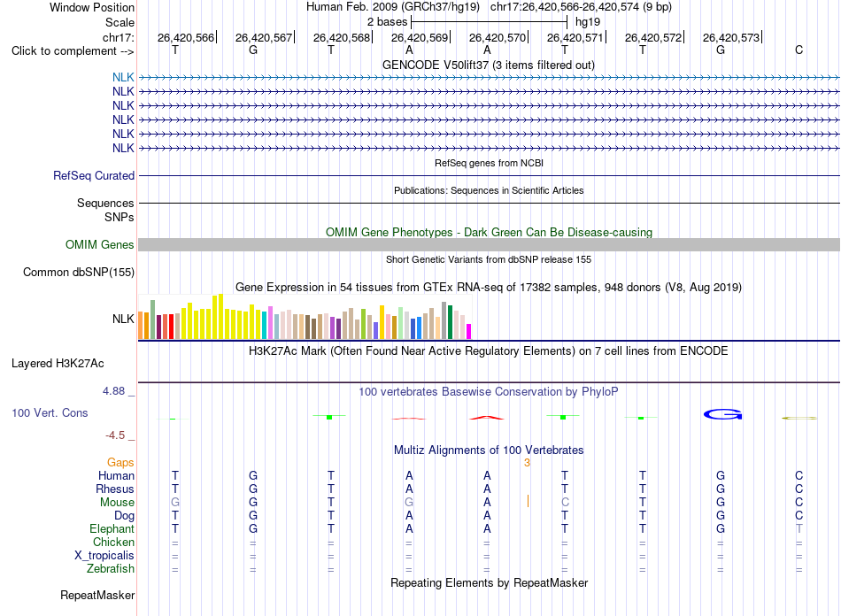Click the NLK label beside expression bars

click(x=123, y=319)
